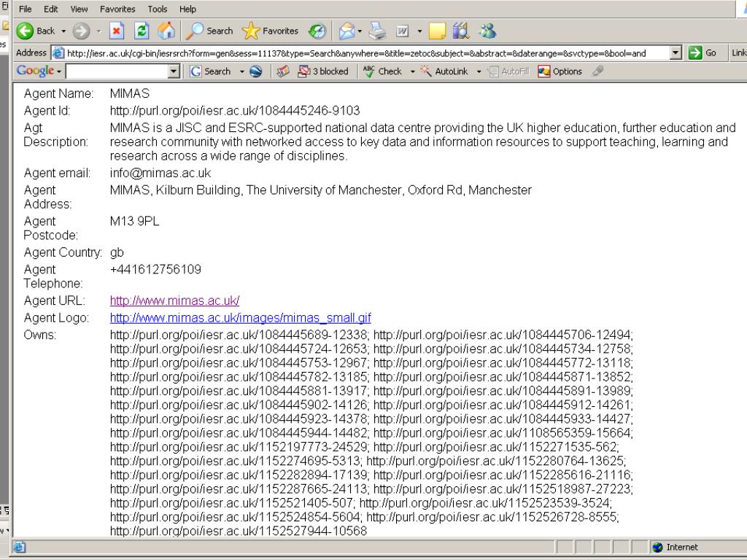Click the AutoLink wand button
Image resolution: width=747 pixels, height=560 pixels.
[444, 71]
